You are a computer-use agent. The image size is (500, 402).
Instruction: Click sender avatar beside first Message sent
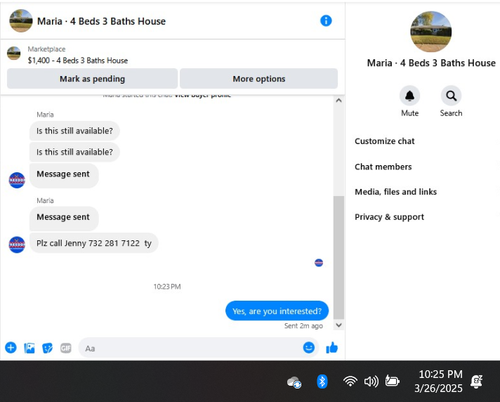[17, 180]
